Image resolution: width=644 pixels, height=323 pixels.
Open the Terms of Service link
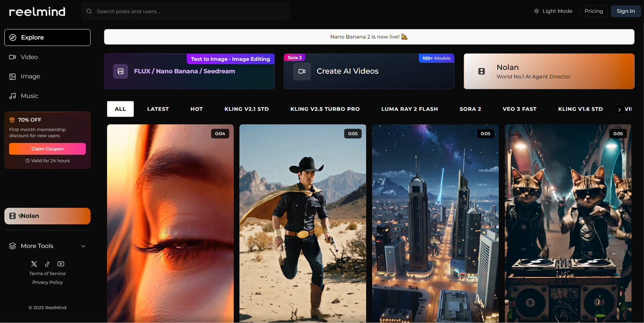47,273
